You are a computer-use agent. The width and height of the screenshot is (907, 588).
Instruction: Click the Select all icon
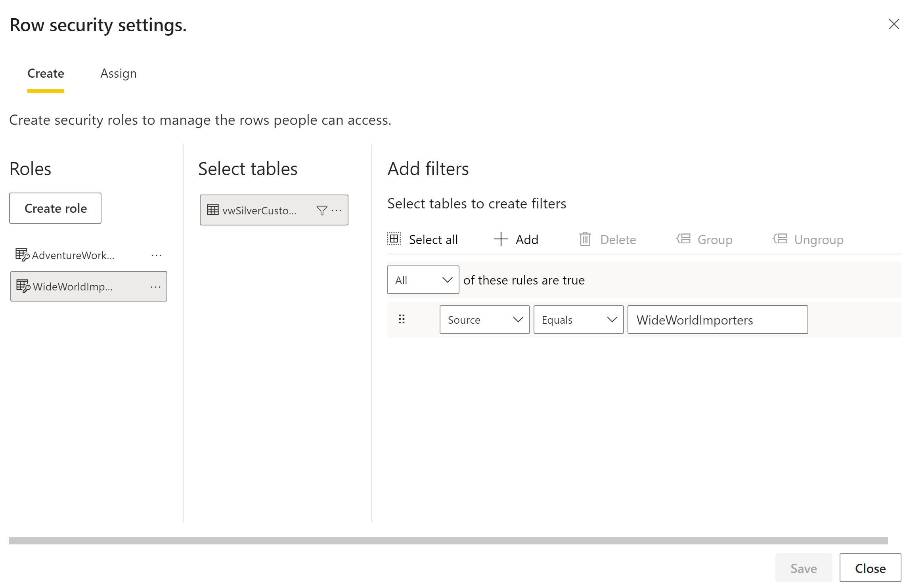click(394, 239)
